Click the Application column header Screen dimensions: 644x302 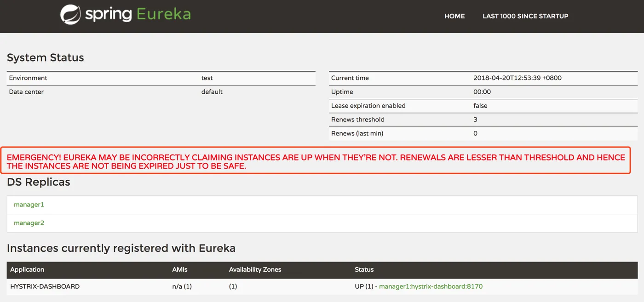coord(27,270)
